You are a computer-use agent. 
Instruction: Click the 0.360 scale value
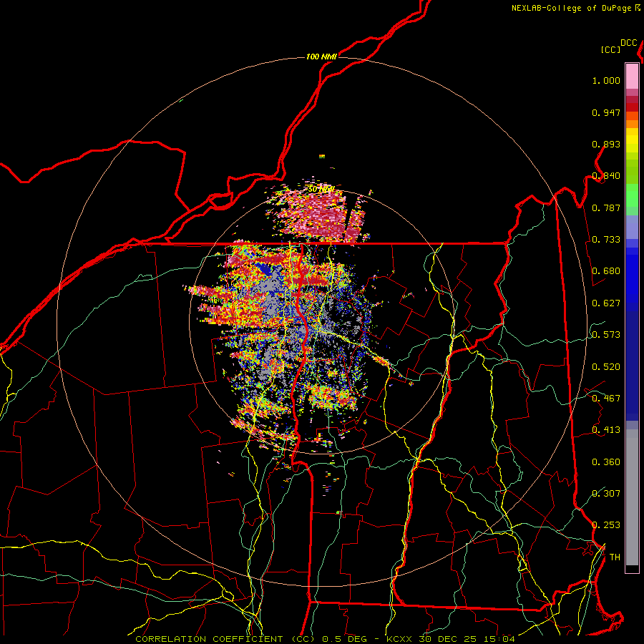(x=606, y=462)
